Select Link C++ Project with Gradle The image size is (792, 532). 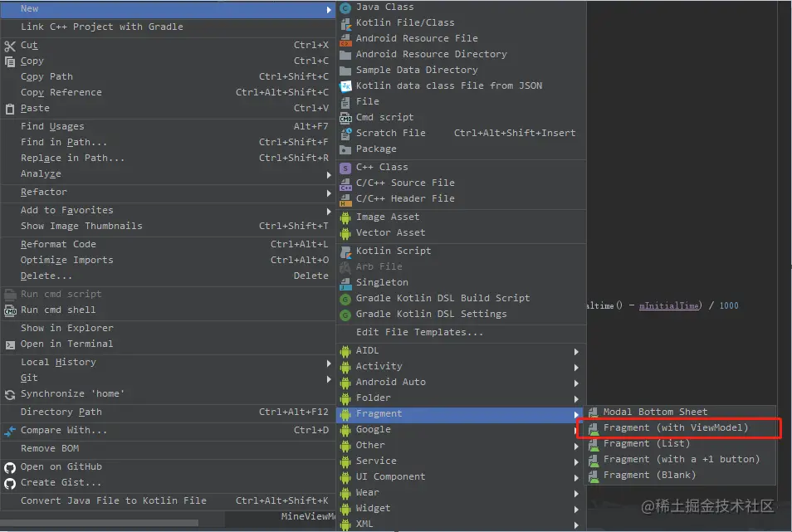[x=167, y=27]
